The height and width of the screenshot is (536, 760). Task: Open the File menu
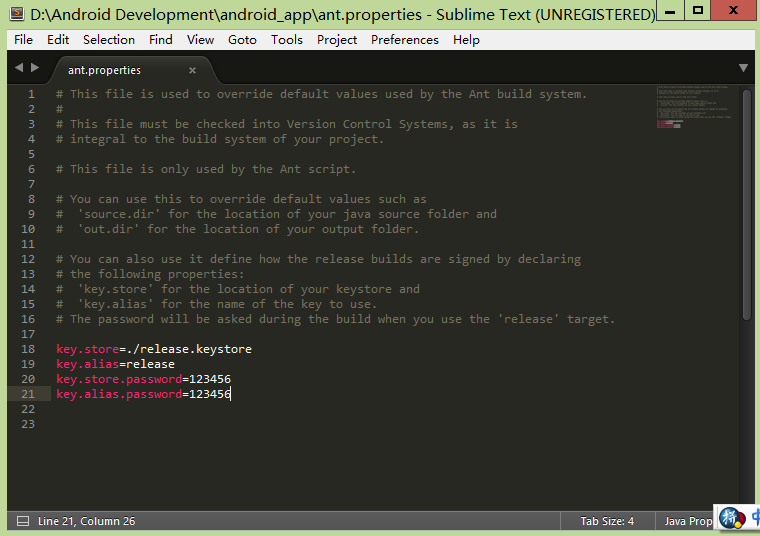click(23, 40)
